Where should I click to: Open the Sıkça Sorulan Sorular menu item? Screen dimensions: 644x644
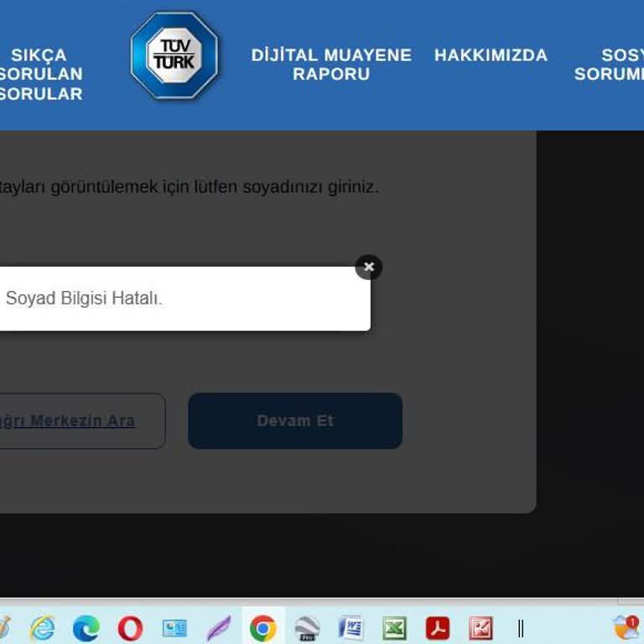40,75
